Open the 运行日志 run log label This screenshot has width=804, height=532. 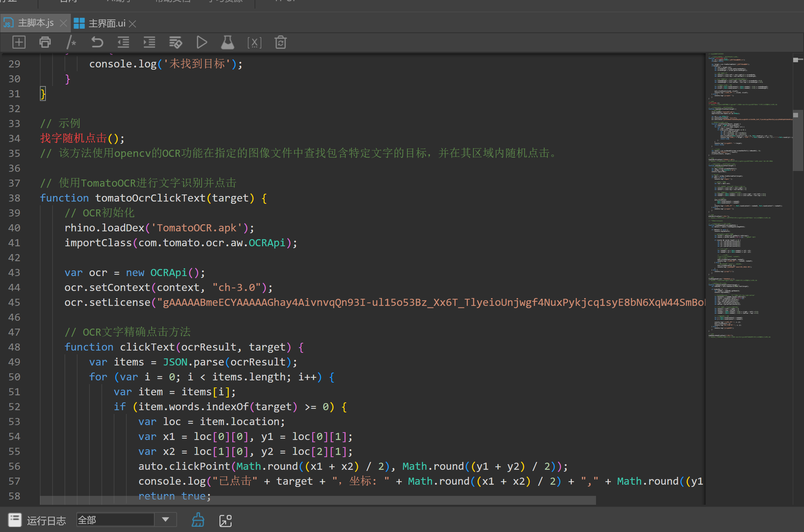(46, 520)
